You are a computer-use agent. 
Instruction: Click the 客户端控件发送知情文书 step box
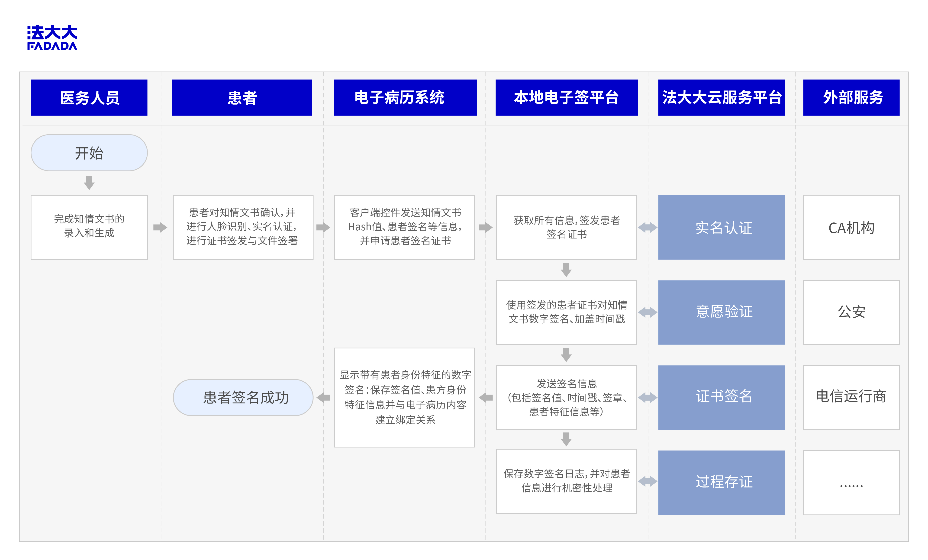point(404,227)
